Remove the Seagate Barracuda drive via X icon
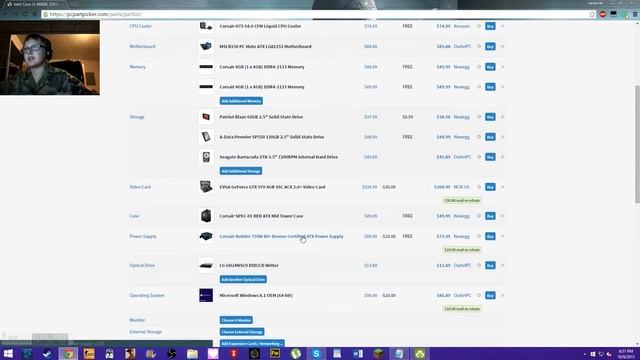Image resolution: width=640 pixels, height=360 pixels. [x=502, y=157]
